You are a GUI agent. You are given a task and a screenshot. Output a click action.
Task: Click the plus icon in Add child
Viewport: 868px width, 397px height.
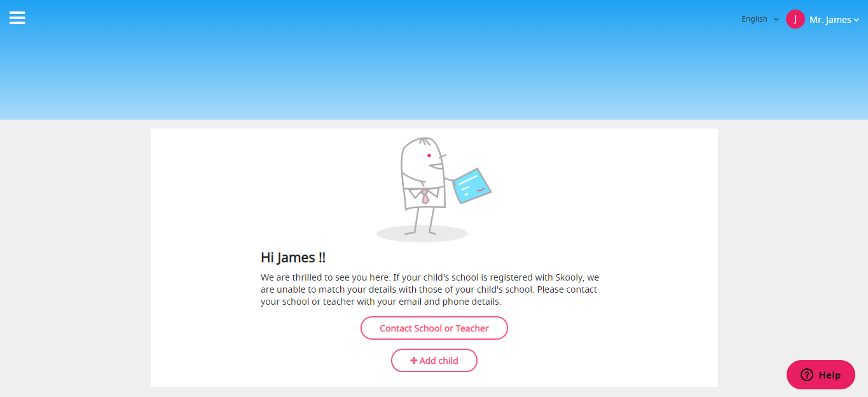(x=414, y=360)
